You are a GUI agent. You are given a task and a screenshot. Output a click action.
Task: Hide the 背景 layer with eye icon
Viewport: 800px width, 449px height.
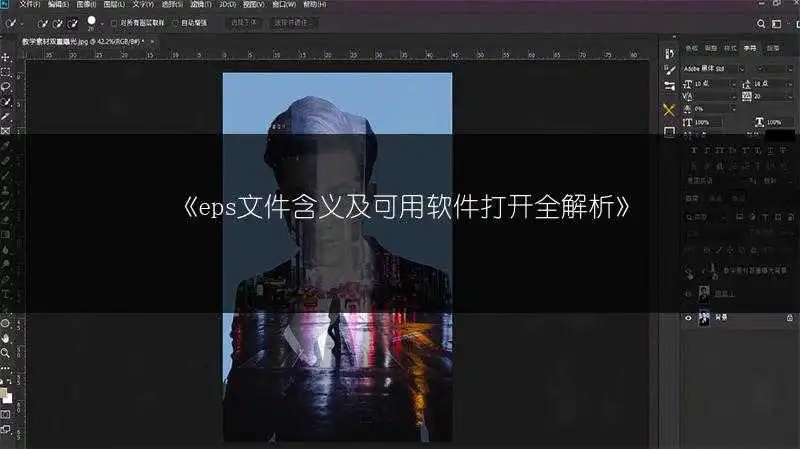pyautogui.click(x=688, y=318)
